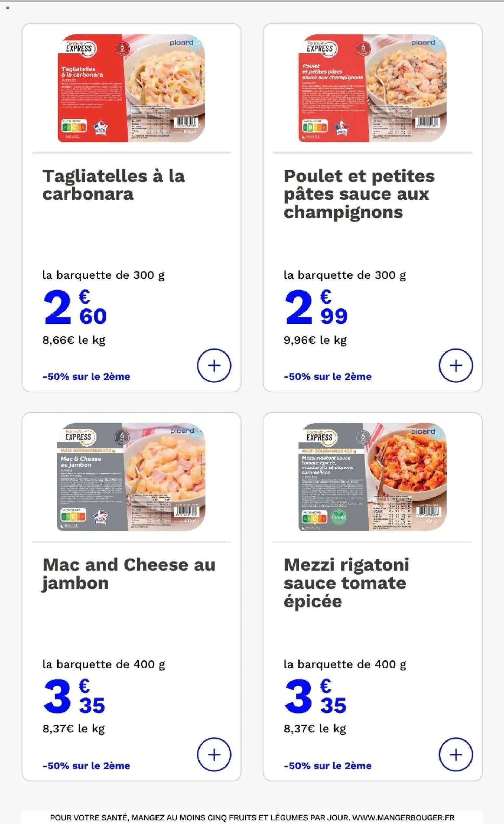This screenshot has width=504, height=824.
Task: Select Mac and Cheese au jambon heading
Action: tap(129, 574)
